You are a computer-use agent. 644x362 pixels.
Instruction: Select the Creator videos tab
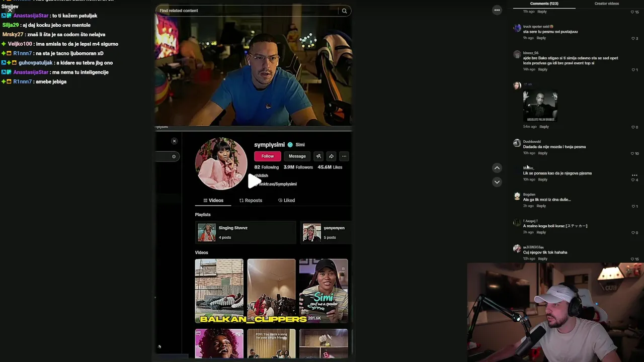pos(606,4)
